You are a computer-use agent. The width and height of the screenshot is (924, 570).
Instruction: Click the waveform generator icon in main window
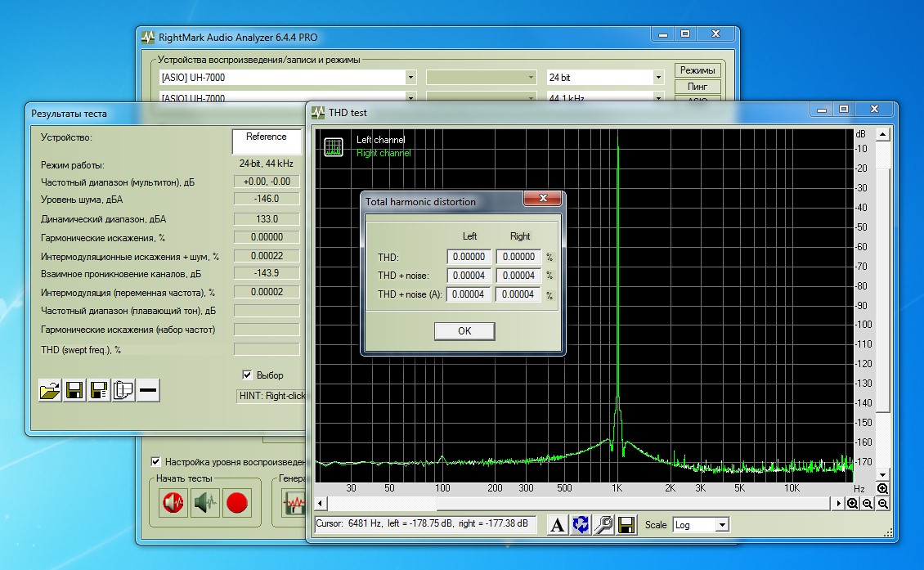294,503
